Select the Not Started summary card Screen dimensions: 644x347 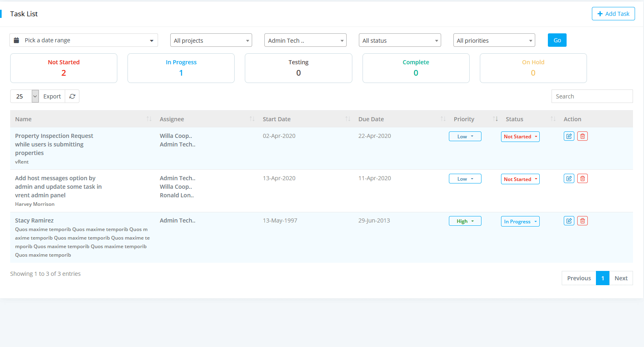[64, 68]
